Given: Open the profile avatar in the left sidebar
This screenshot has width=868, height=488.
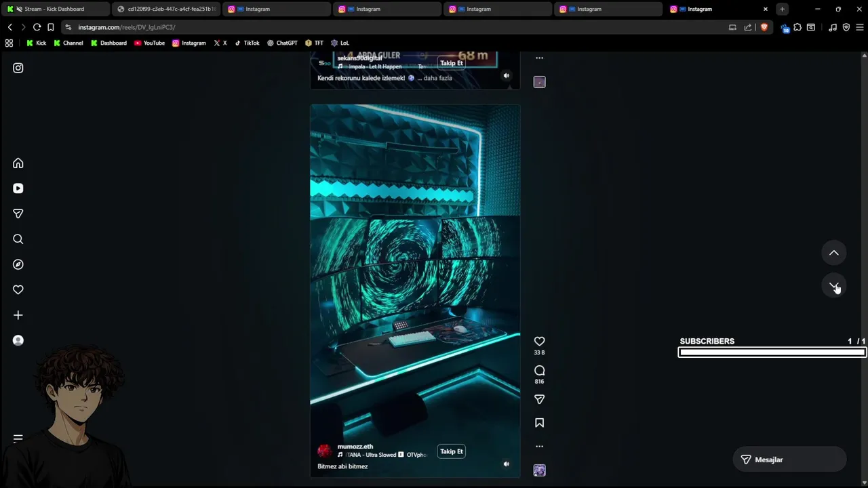Looking at the screenshot, I should tap(18, 340).
